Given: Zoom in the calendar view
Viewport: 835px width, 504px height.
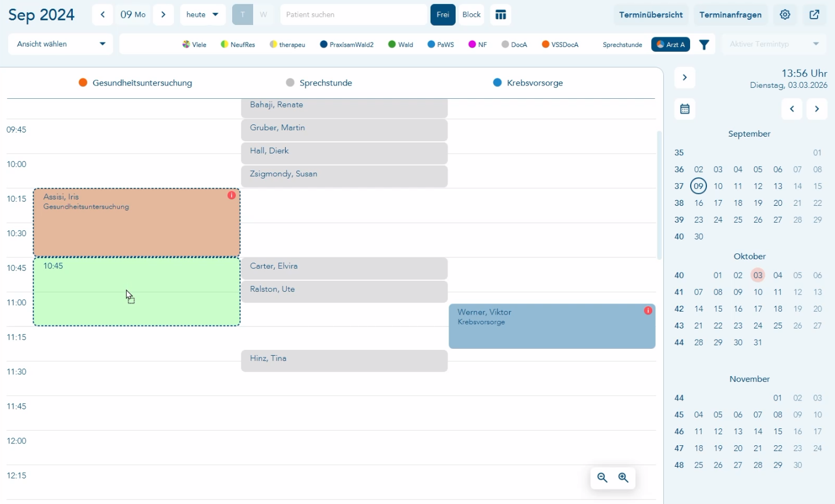Looking at the screenshot, I should pyautogui.click(x=623, y=478).
